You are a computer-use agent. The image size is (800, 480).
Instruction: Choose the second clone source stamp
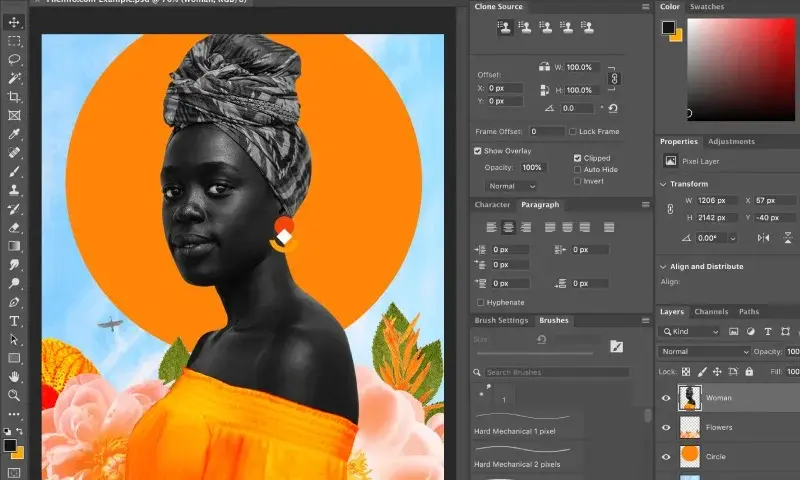[524, 27]
